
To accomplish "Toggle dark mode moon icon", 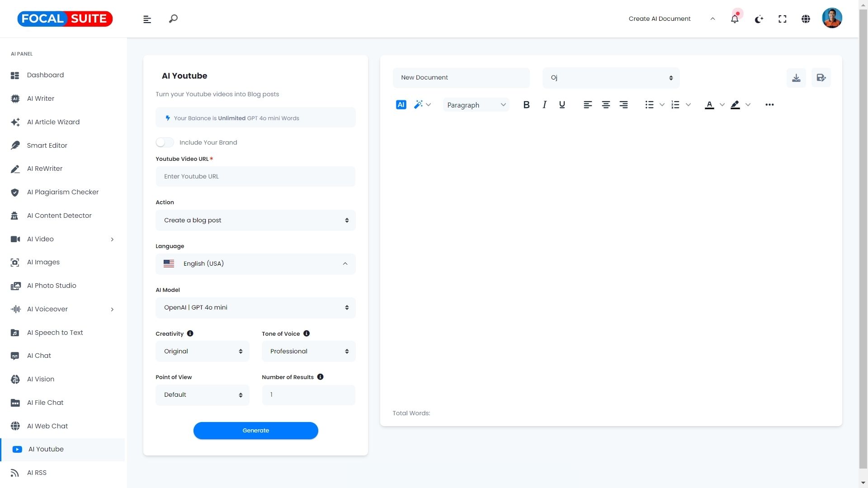I will [759, 19].
